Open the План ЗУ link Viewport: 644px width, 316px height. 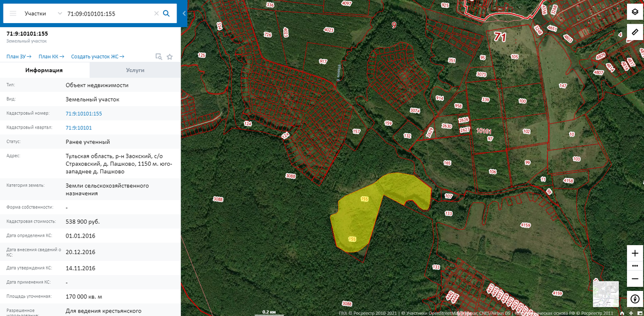(x=19, y=57)
